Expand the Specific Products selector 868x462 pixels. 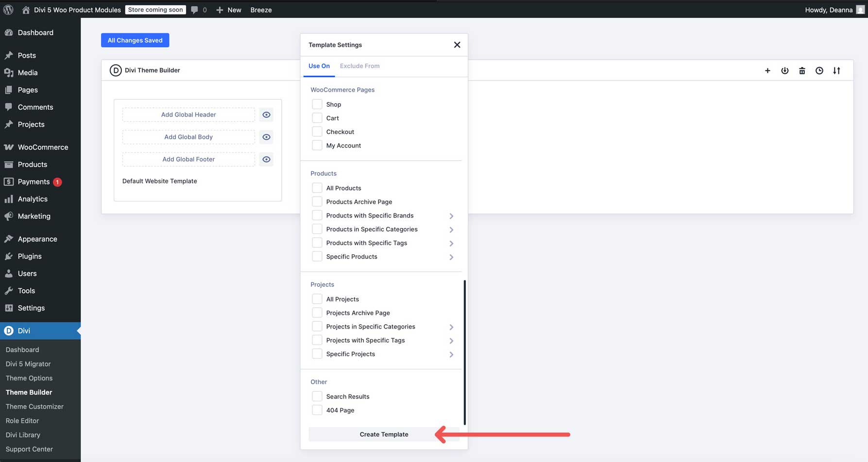tap(451, 257)
